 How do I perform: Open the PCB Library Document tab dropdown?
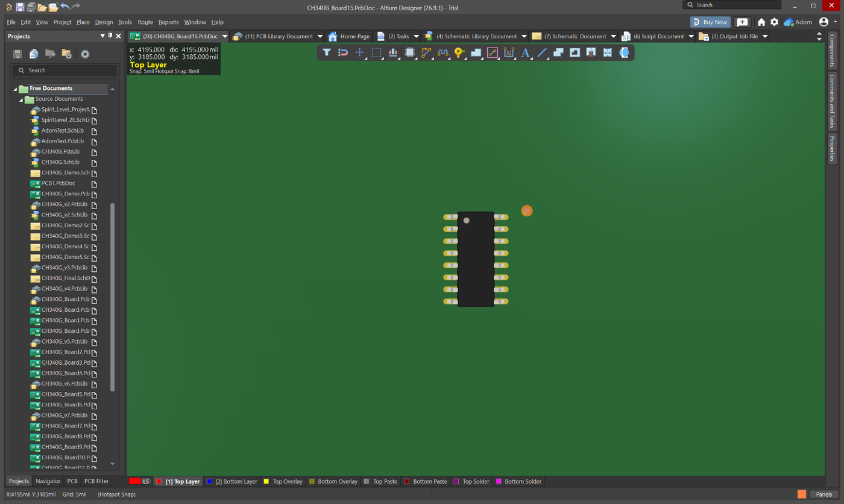point(320,36)
